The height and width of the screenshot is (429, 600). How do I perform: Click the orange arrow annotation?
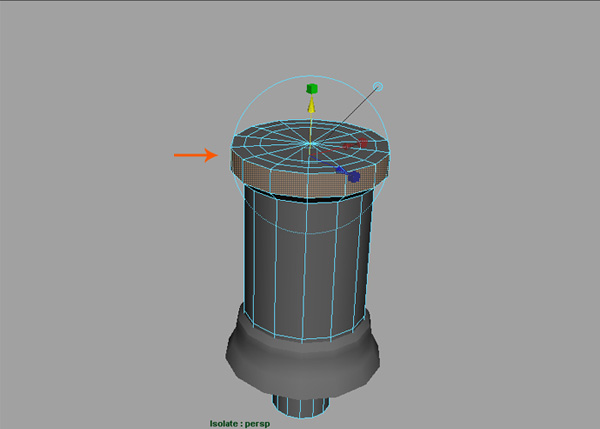tap(196, 155)
